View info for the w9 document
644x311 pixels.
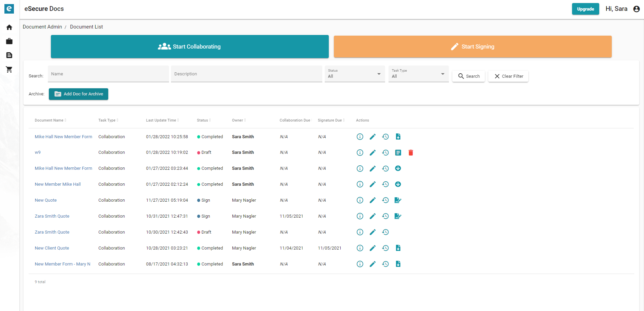(360, 152)
